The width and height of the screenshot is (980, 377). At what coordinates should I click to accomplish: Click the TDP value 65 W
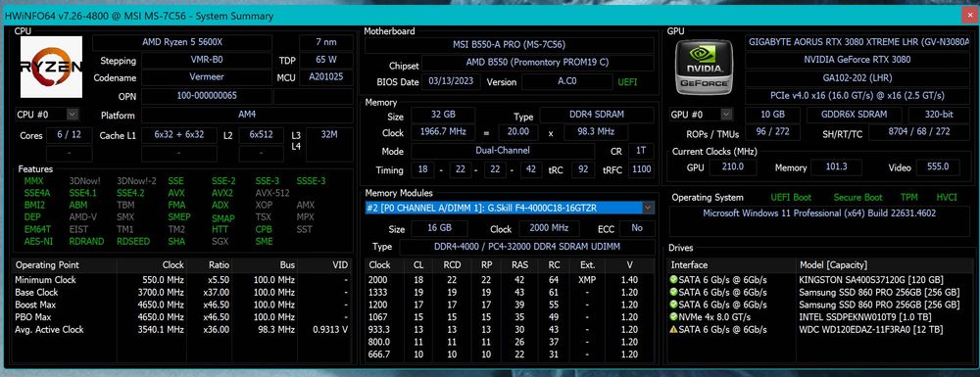[x=325, y=61]
